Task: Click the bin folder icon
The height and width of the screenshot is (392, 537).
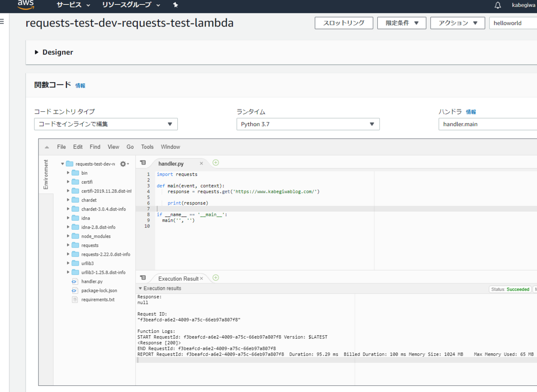Action: tap(75, 173)
